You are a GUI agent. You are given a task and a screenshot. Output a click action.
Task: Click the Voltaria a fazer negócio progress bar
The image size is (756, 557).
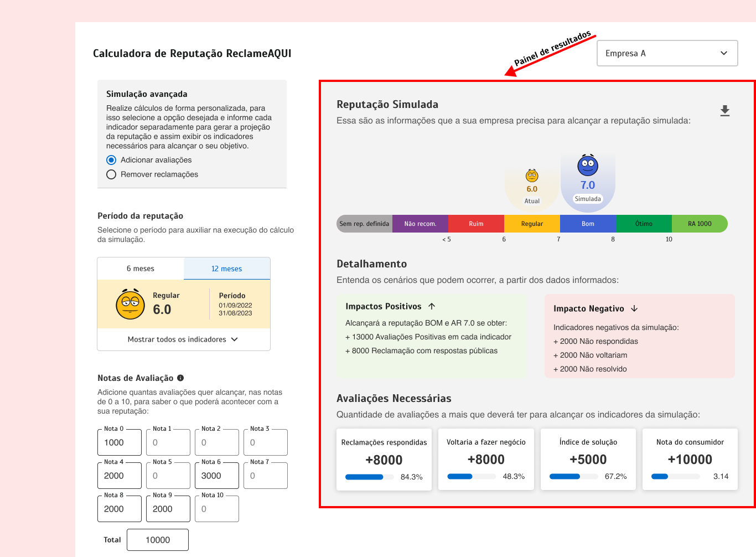point(472,476)
